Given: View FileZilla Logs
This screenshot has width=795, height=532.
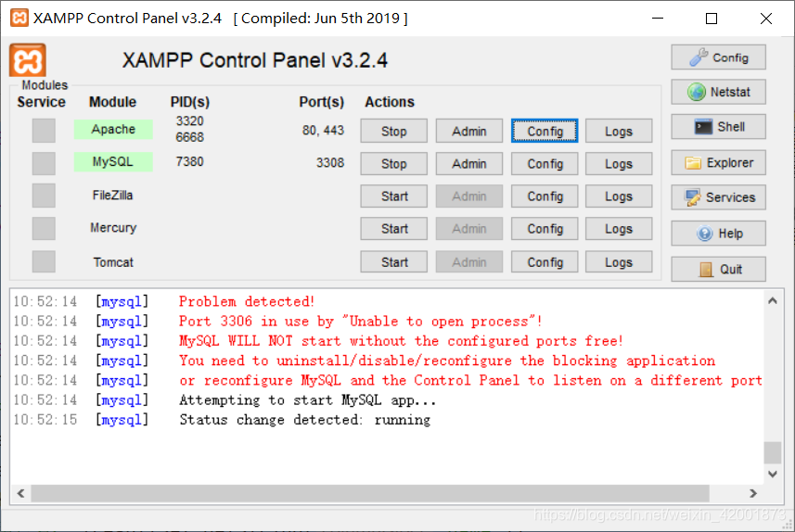Looking at the screenshot, I should pyautogui.click(x=619, y=196).
